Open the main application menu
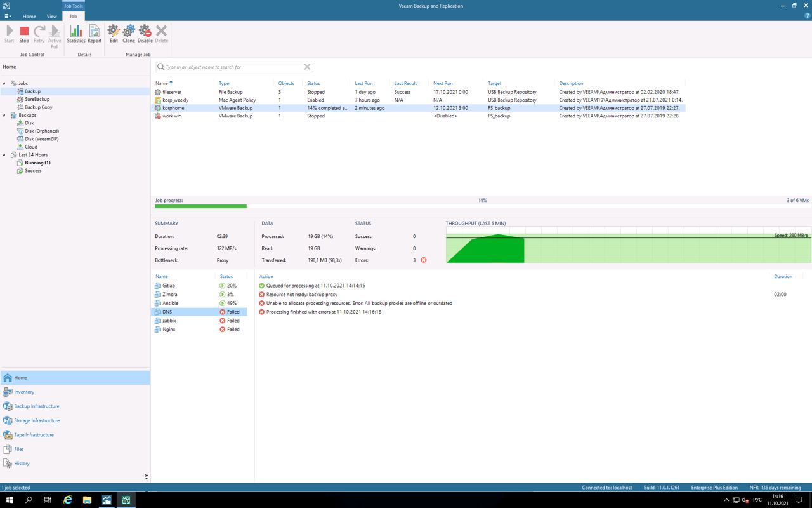The image size is (812, 508). pos(8,16)
